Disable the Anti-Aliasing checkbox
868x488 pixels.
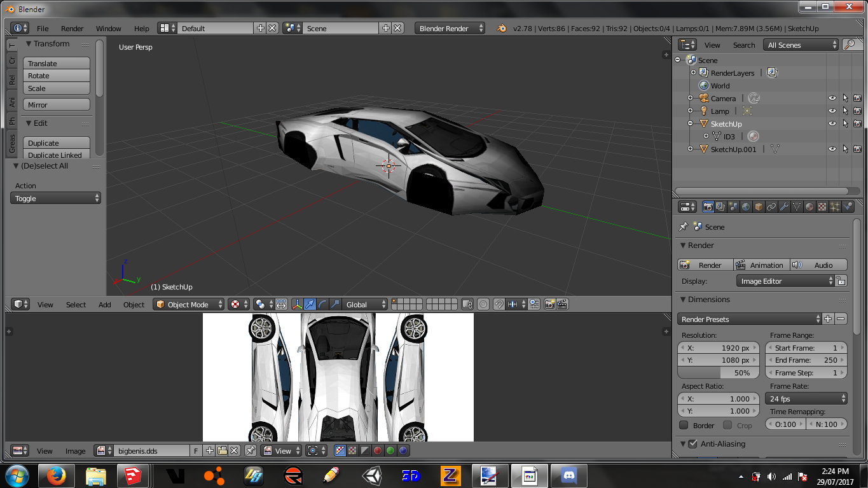pos(692,444)
